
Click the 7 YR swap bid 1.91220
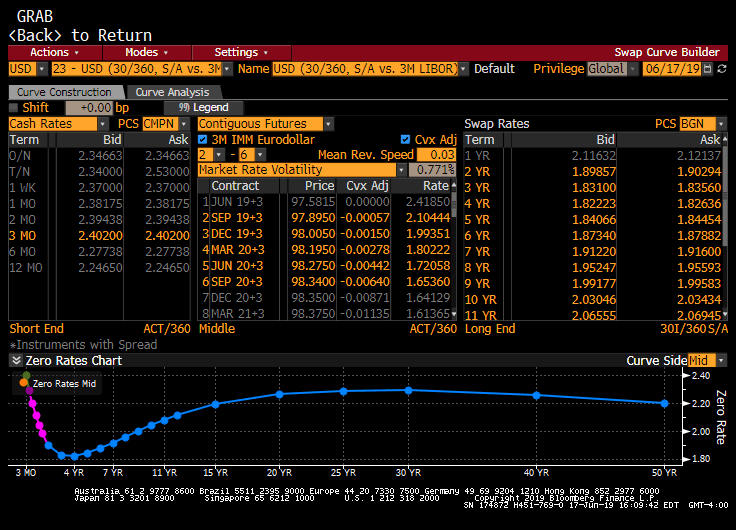click(x=594, y=252)
